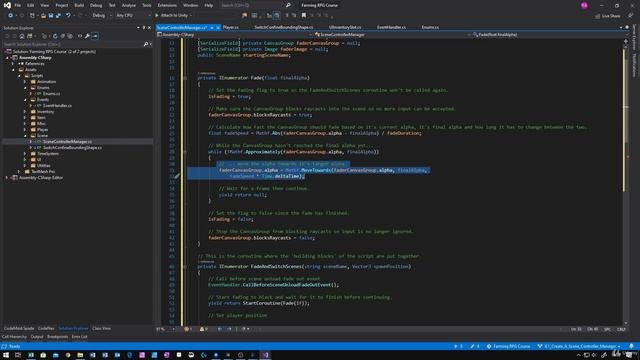Click the git branch name in status bar
This screenshot has height=360, width=640.
point(579,346)
